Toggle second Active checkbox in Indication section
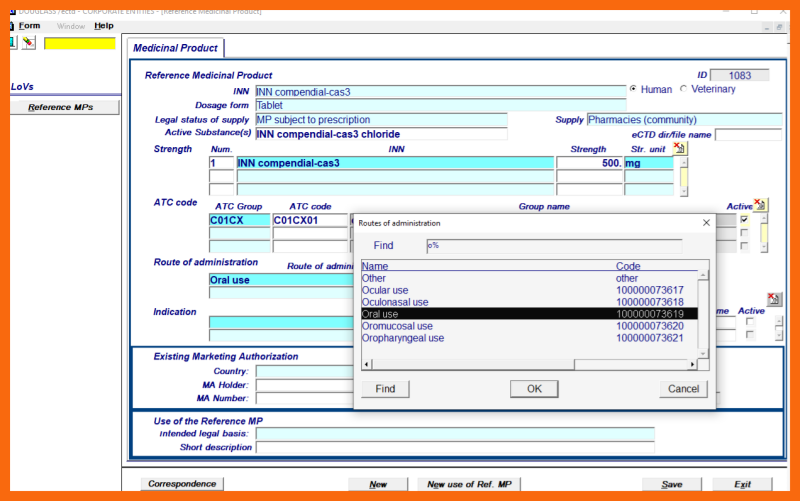Screen dimensions: 800x501 [749, 335]
